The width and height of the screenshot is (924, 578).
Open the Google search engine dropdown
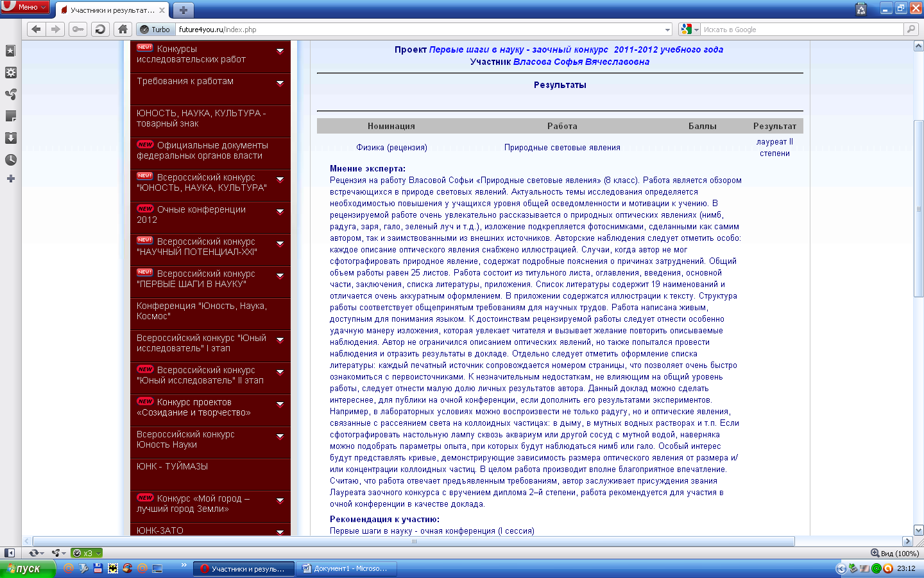[690, 30]
